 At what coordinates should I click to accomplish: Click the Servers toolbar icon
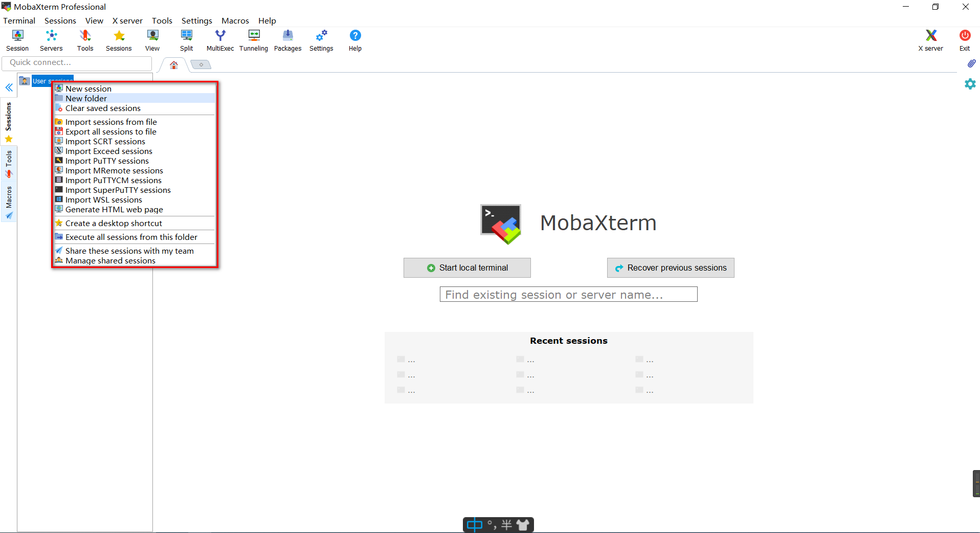(x=51, y=40)
